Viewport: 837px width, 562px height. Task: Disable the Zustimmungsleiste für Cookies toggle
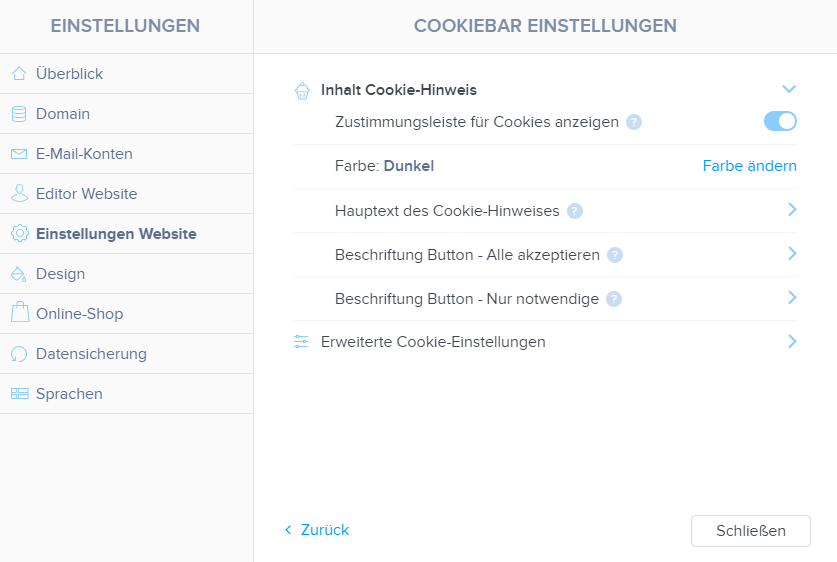(x=780, y=121)
